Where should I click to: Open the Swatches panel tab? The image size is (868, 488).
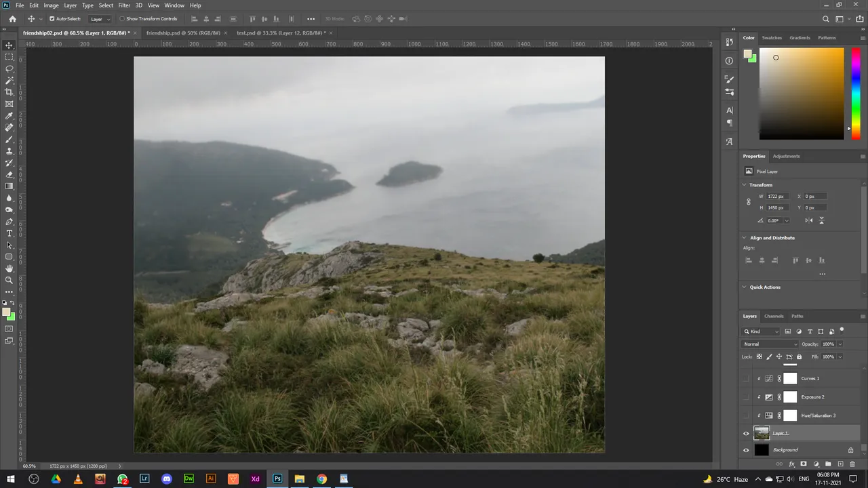point(772,38)
